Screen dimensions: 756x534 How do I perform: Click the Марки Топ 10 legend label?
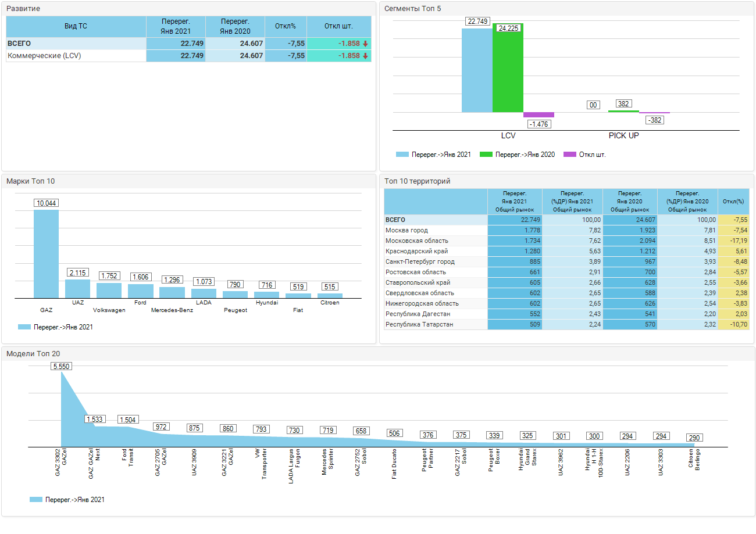pyautogui.click(x=63, y=327)
